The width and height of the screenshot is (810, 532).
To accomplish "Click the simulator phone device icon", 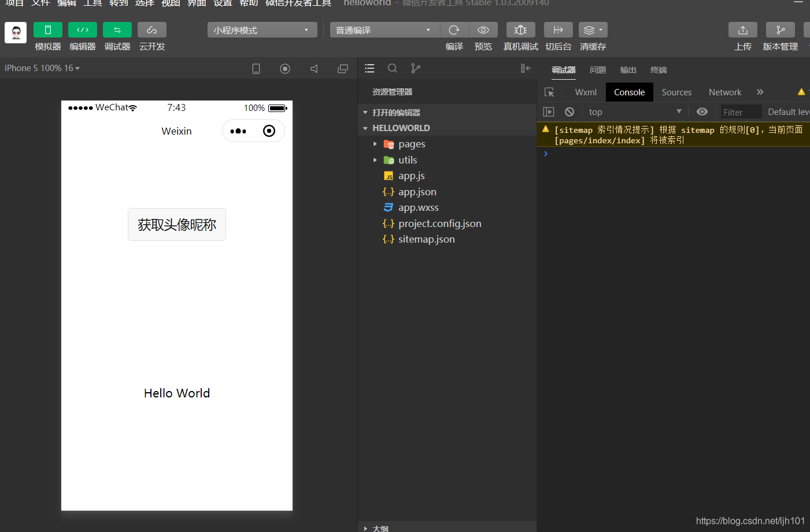I will click(256, 69).
